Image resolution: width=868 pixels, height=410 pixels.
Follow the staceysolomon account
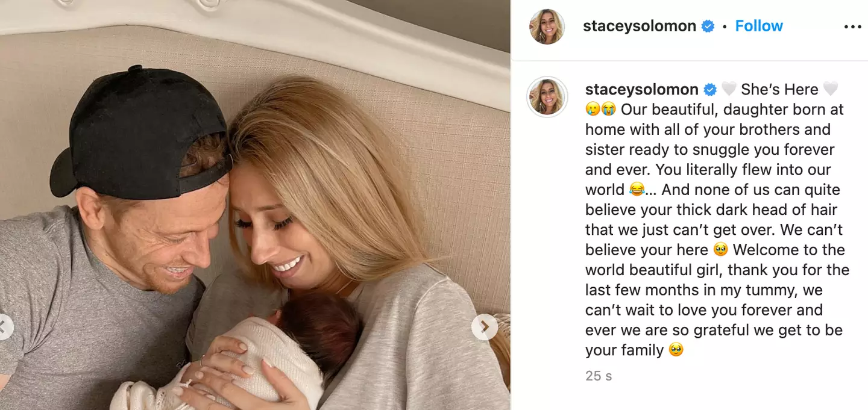point(759,26)
